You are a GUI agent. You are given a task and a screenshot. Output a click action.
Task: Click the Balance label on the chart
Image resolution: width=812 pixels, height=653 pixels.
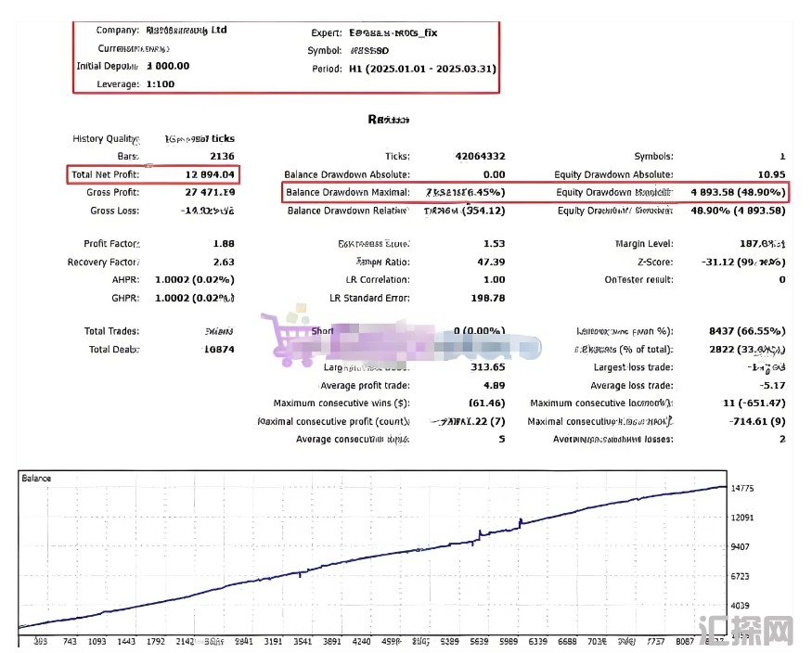[x=36, y=479]
